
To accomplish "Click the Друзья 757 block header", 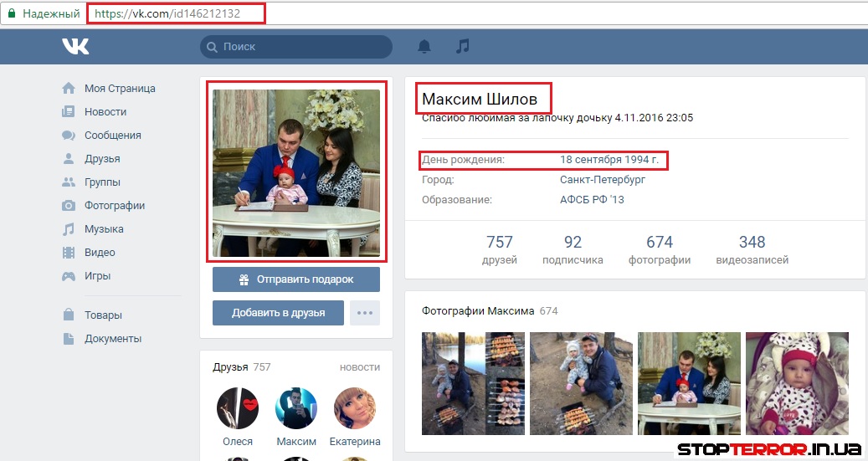I will (241, 367).
